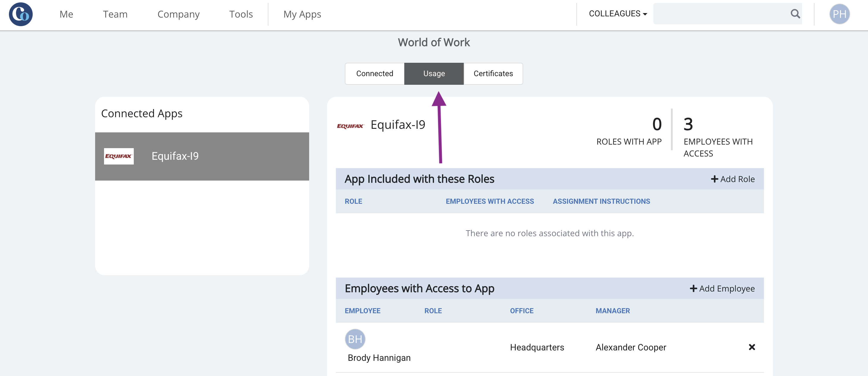Sort by the MANAGER column header
The width and height of the screenshot is (868, 376).
pos(612,311)
